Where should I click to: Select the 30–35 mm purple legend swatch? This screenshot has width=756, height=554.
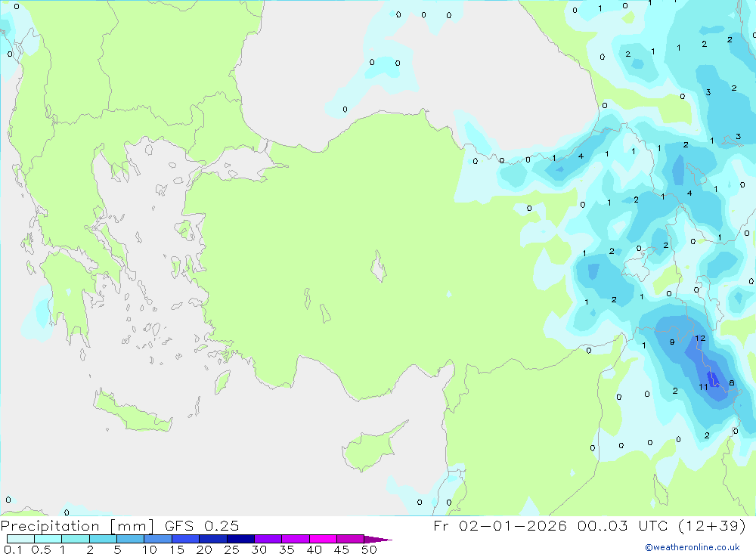(268, 539)
